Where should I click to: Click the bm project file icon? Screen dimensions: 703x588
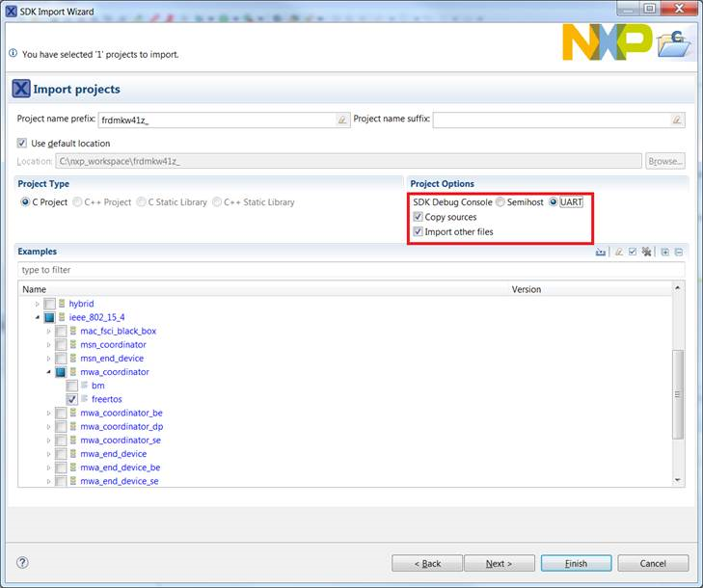coord(84,385)
